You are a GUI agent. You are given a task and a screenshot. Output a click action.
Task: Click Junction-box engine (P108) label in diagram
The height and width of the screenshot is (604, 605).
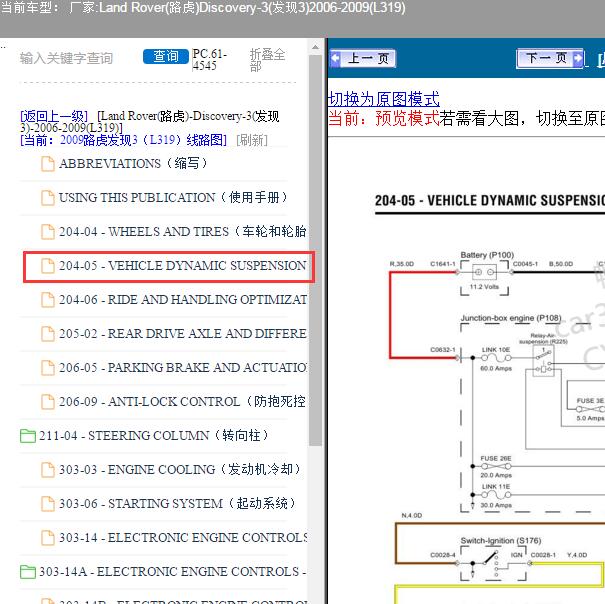[510, 318]
